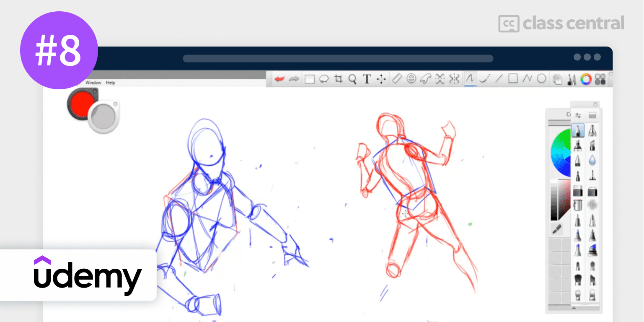Click the browser address bar
The height and width of the screenshot is (322, 644).
coord(338,58)
